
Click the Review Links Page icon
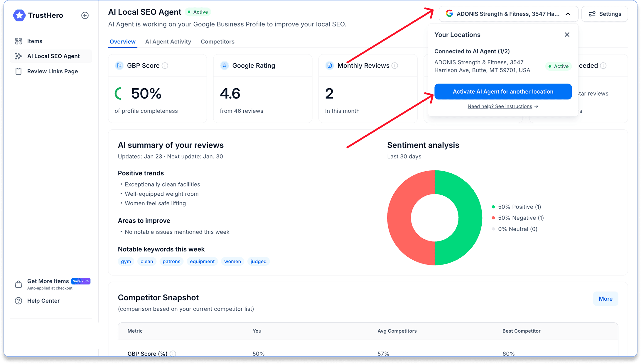[x=18, y=71]
